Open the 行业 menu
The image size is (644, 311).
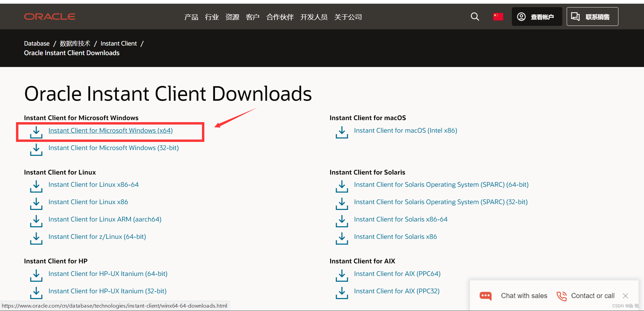pos(212,17)
